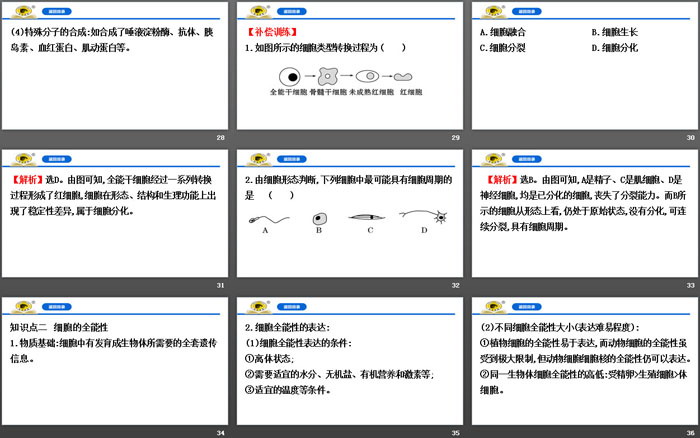Click the '未成熟红细胞' caption text
The width and height of the screenshot is (700, 438).
[371, 92]
